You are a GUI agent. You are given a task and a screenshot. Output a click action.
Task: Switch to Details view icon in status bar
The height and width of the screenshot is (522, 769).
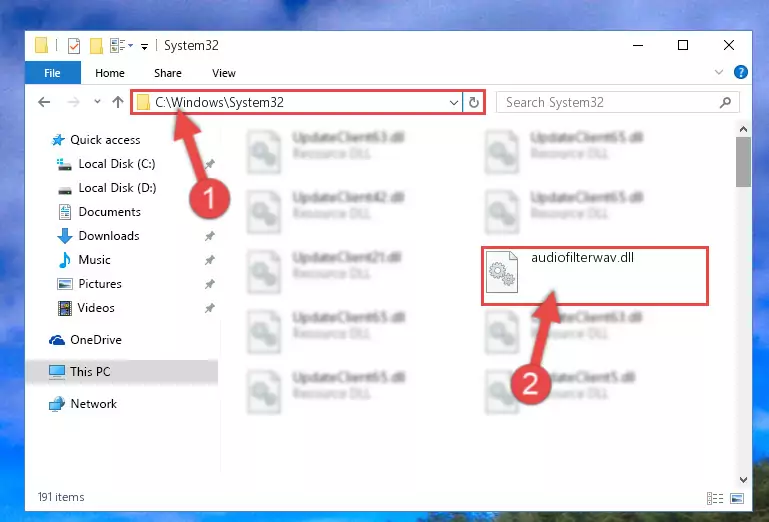(715, 498)
